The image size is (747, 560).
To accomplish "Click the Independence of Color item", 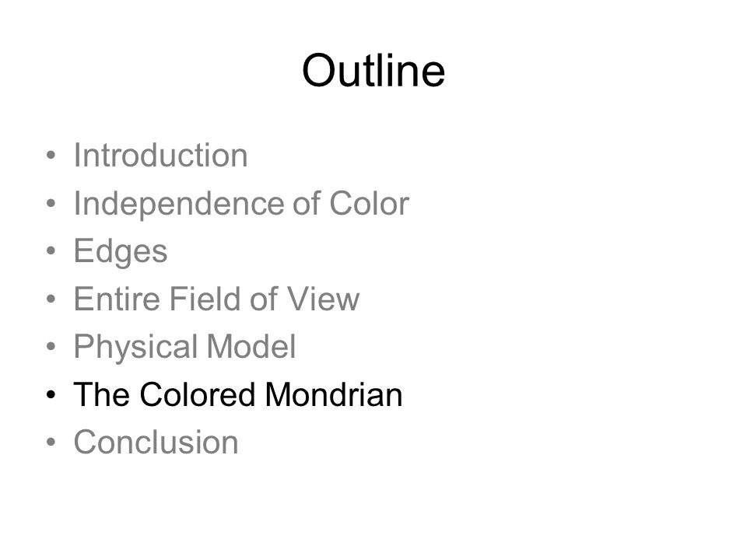I will (x=241, y=204).
